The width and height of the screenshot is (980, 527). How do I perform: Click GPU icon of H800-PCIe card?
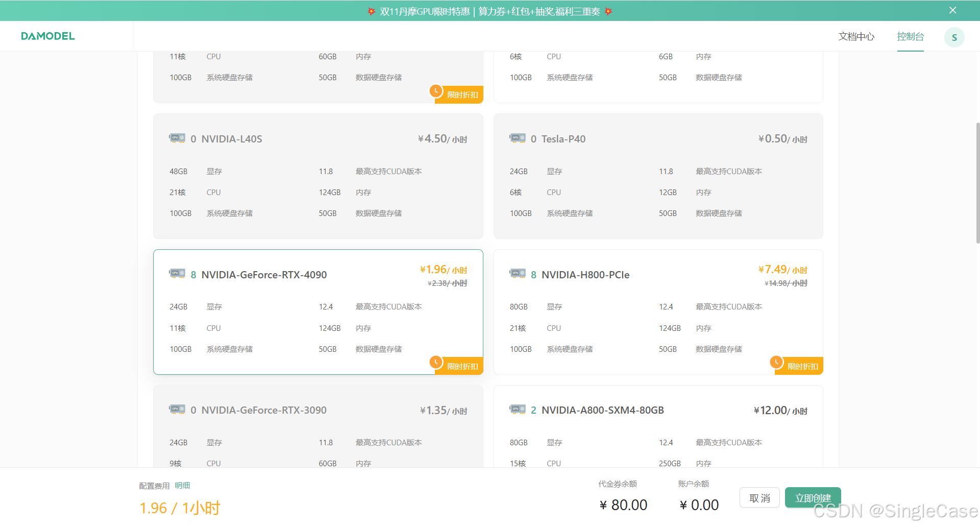[x=517, y=274]
